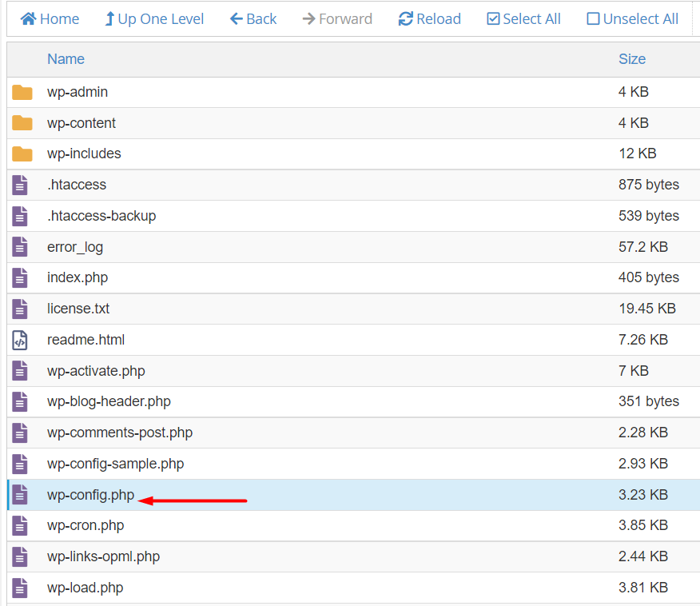Click the wp-links-opml.php file icon
This screenshot has height=606, width=700.
pos(20,557)
